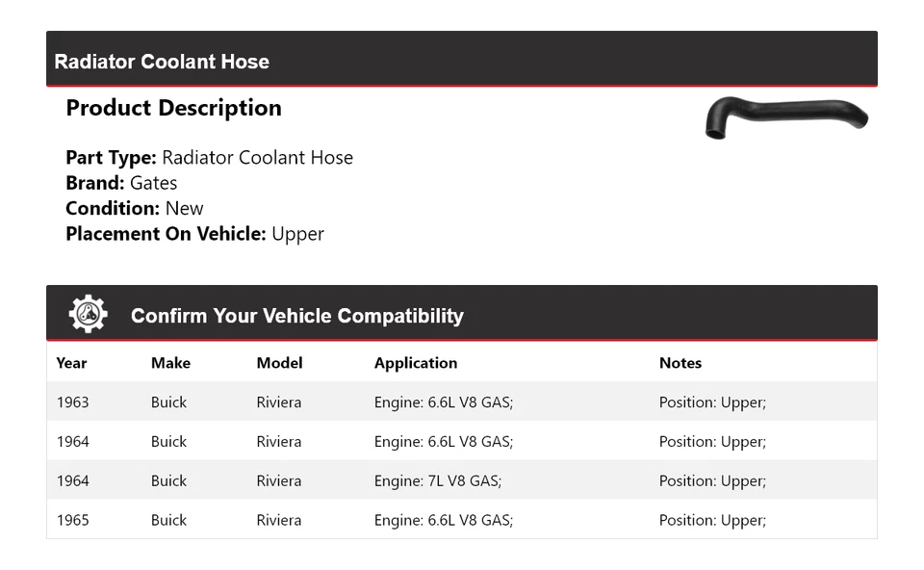Click the 1965 row's Position: Upper note
This screenshot has width=924, height=570.
tap(711, 520)
